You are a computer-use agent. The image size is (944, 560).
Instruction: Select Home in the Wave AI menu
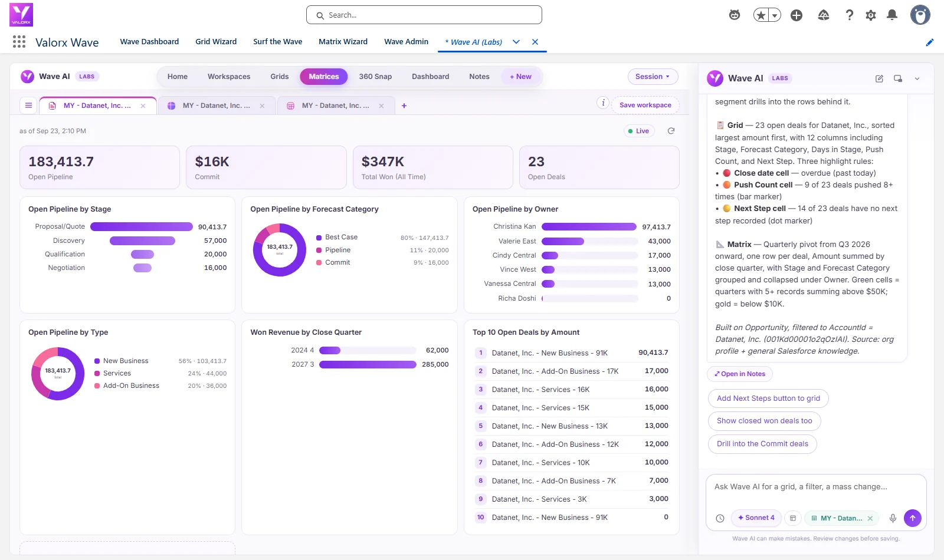point(178,77)
